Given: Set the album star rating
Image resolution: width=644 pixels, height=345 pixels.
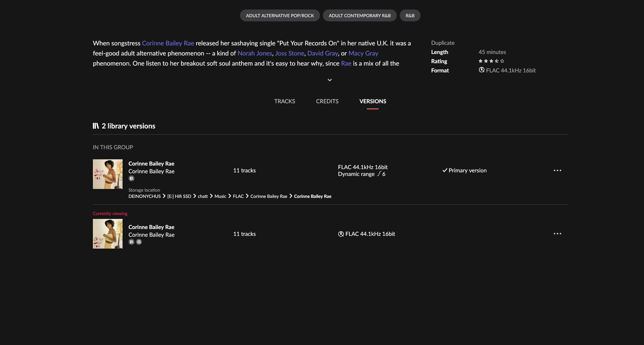Looking at the screenshot, I should point(491,61).
